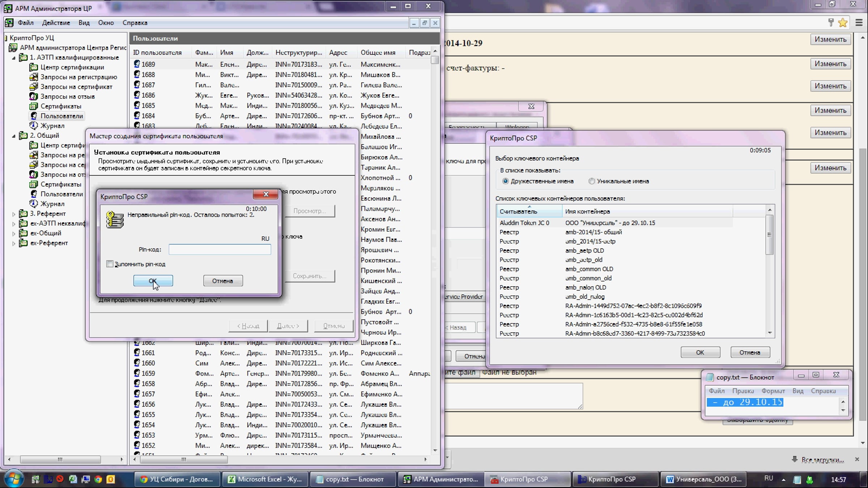Open the Формат menu in Notepad
This screenshot has height=488, width=868.
(x=773, y=391)
